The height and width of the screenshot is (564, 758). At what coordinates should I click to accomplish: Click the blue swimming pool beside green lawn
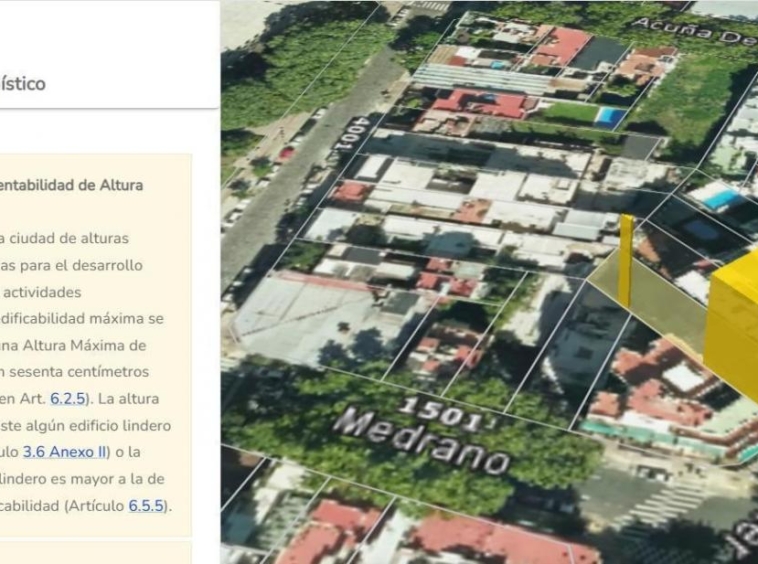coord(610,116)
